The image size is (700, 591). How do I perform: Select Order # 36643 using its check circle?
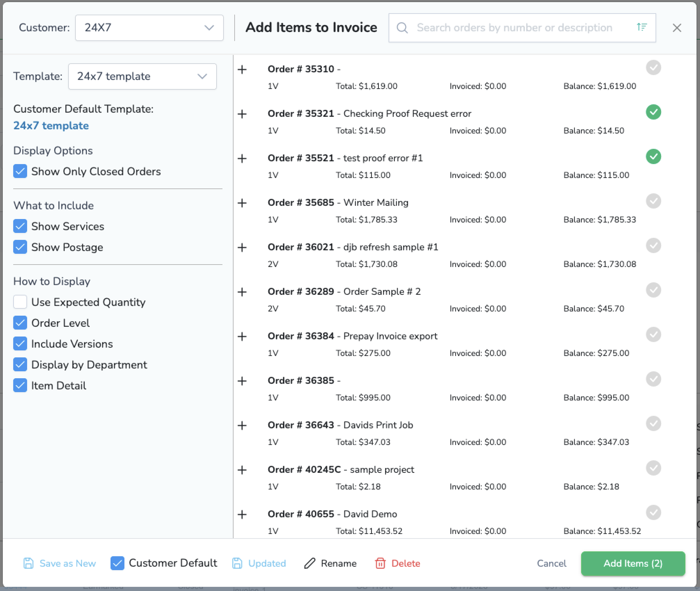click(x=653, y=423)
